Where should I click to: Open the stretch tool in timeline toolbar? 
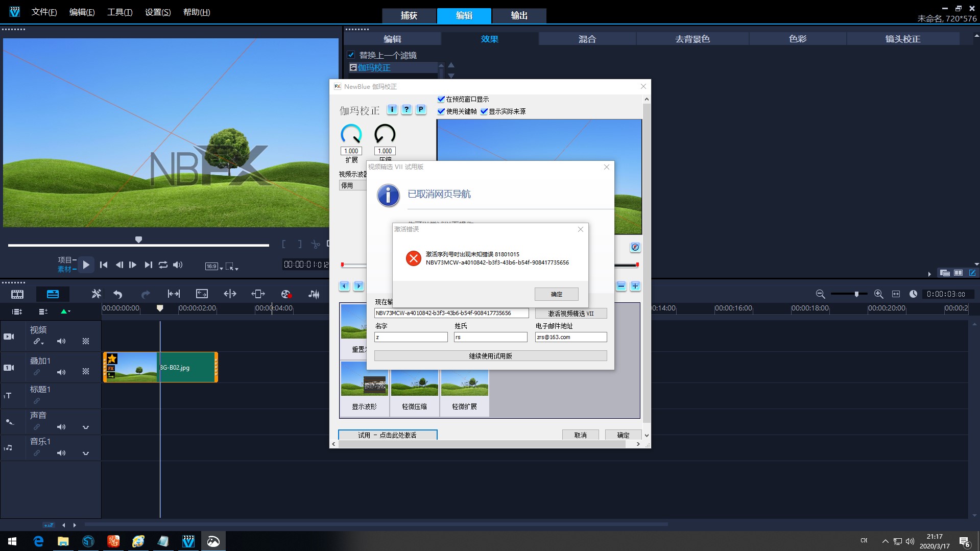pos(202,294)
